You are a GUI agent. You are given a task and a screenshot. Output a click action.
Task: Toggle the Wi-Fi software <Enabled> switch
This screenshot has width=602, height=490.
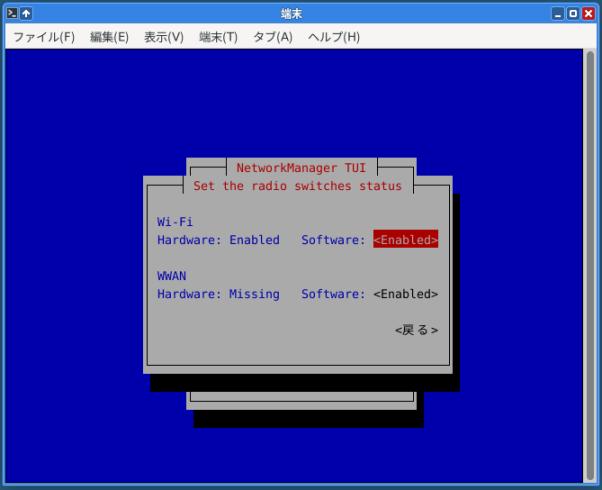(x=405, y=240)
